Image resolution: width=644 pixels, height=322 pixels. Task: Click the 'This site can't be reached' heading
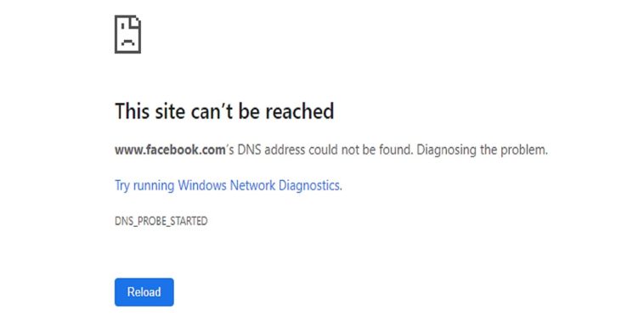(x=224, y=111)
